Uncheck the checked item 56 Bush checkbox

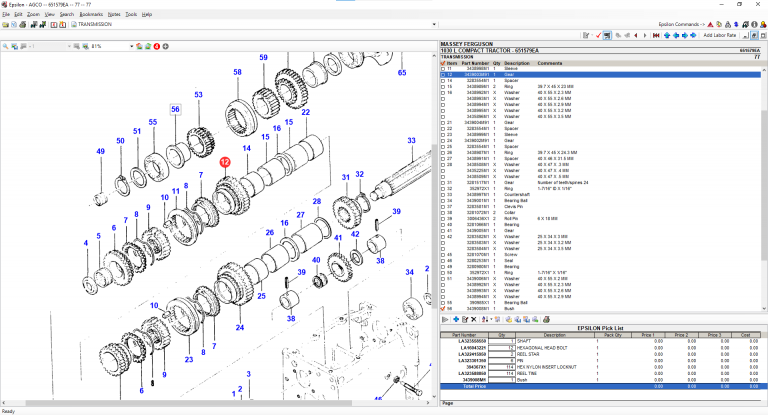coord(444,309)
